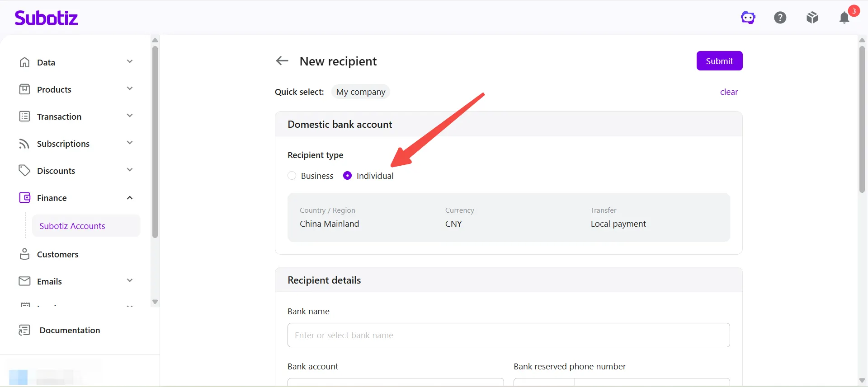Open notifications bell with 3 badge
This screenshot has height=387, width=868.
pyautogui.click(x=844, y=17)
